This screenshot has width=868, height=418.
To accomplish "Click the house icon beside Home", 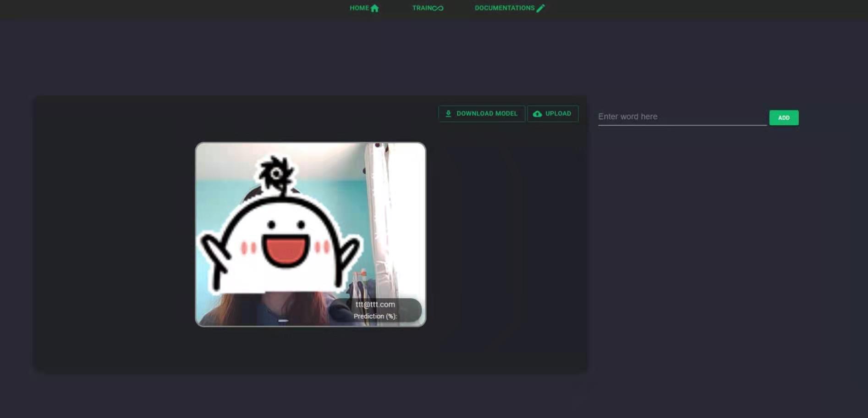I will click(375, 8).
